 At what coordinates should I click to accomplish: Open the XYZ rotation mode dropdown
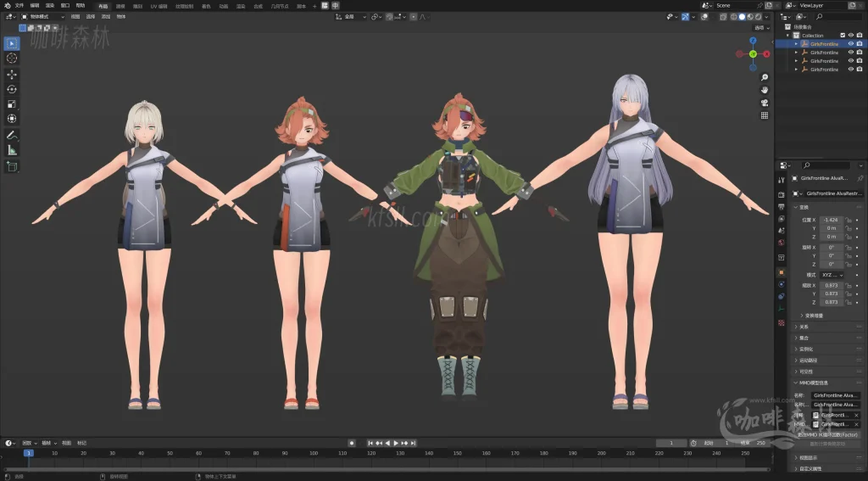(832, 275)
